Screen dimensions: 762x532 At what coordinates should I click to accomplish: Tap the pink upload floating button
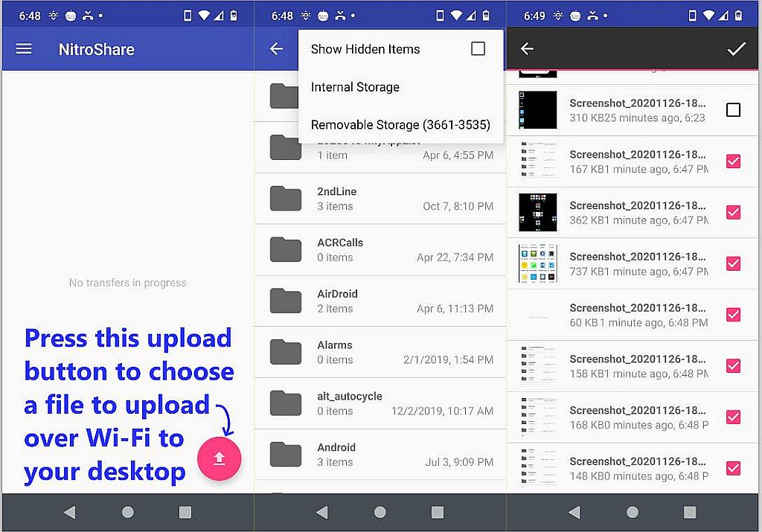pyautogui.click(x=220, y=458)
